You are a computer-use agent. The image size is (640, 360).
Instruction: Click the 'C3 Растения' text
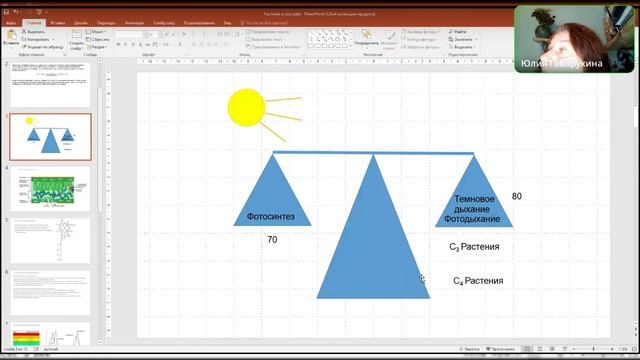pos(474,247)
